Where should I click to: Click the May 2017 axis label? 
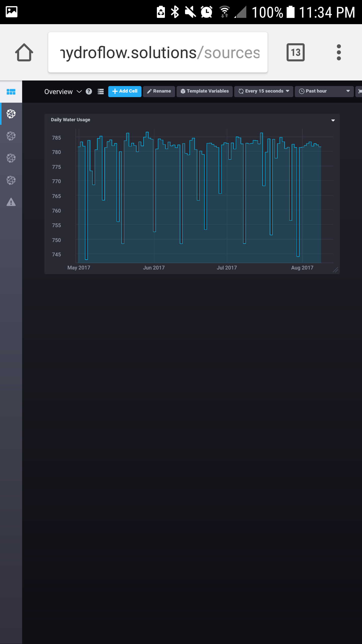[x=79, y=268]
